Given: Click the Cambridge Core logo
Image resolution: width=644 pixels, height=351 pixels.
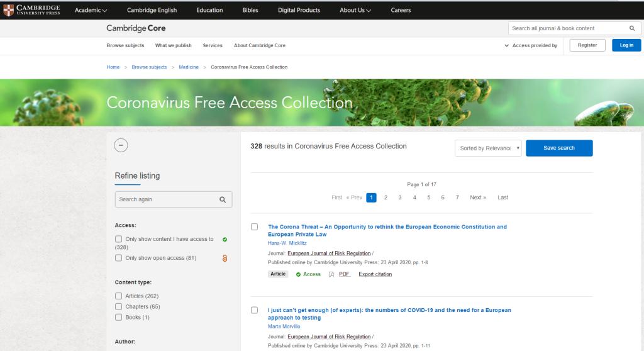Looking at the screenshot, I should (136, 28).
